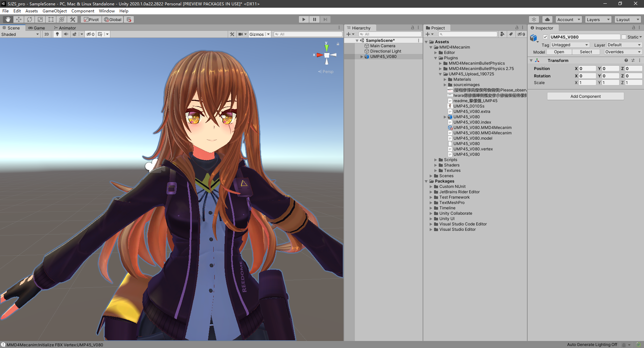Open Transform presets icon
This screenshot has height=348, width=644.
tap(633, 61)
